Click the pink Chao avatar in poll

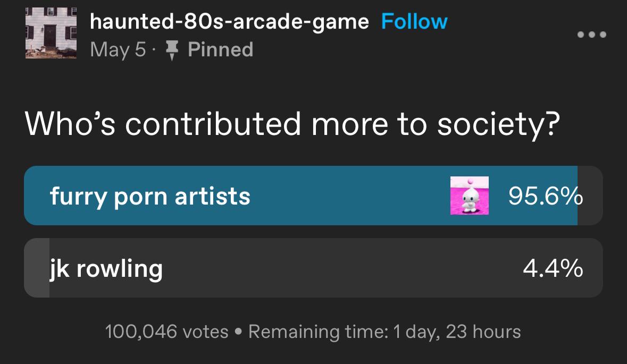click(469, 196)
